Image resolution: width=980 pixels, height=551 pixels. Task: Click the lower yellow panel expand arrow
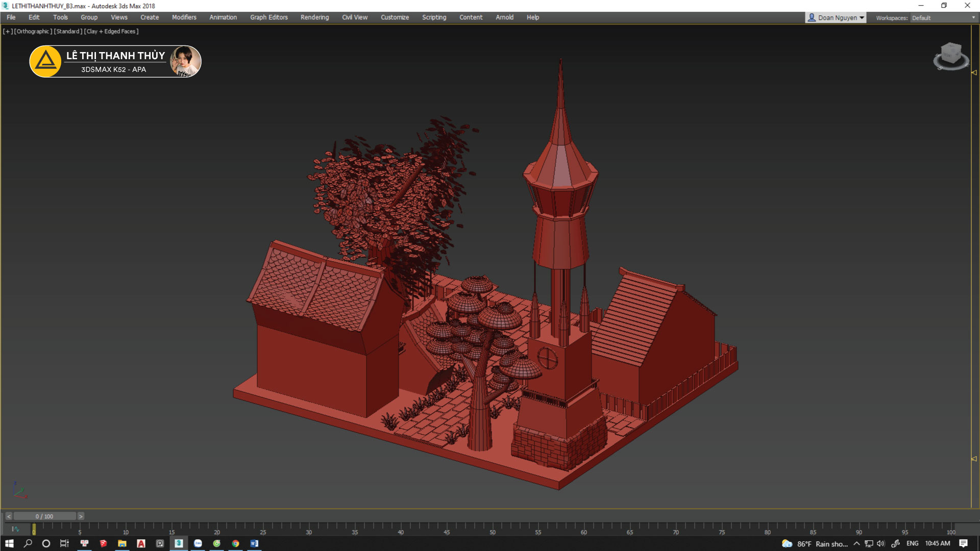(974, 459)
